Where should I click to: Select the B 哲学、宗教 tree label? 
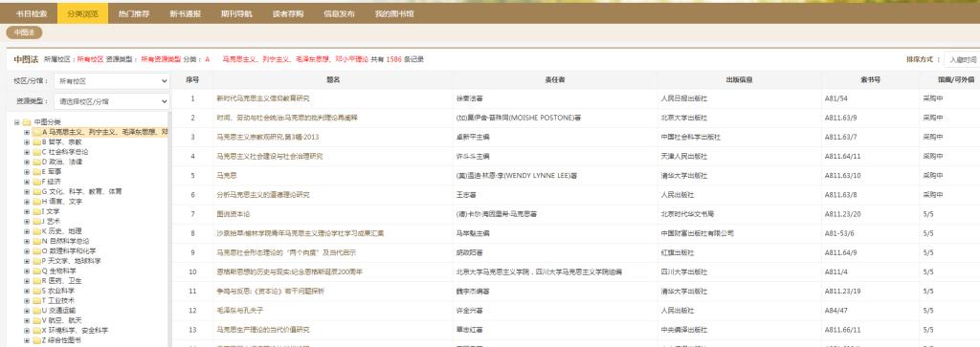61,142
